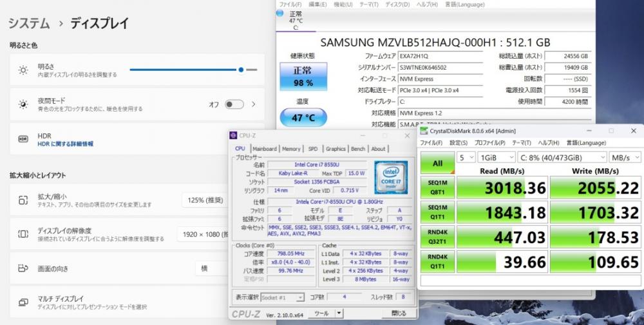Switch to the Bench tab in CPU-Z
The height and width of the screenshot is (325, 644).
[x=357, y=149]
